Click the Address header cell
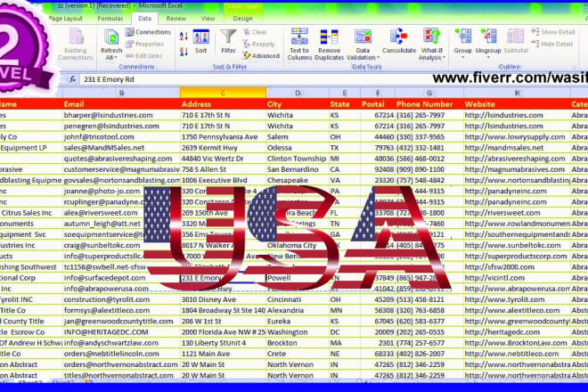This screenshot has height=392, width=588. [x=223, y=104]
